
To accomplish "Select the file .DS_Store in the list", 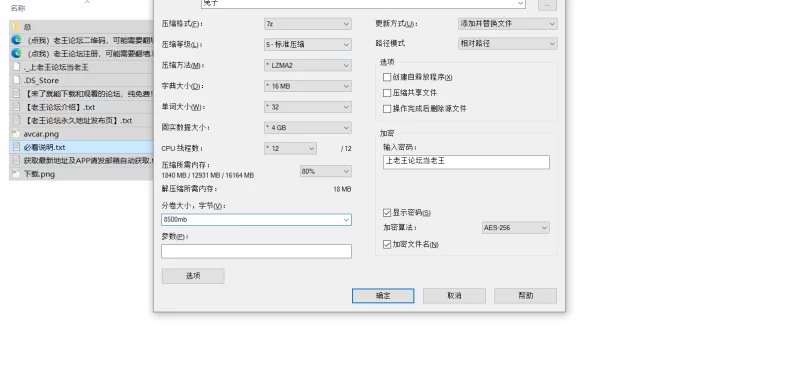I will [41, 80].
